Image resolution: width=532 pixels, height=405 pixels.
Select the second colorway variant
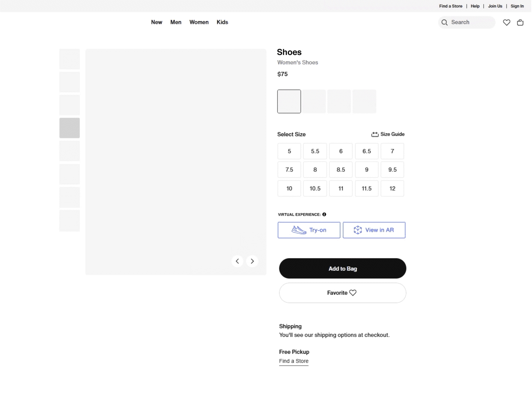(314, 101)
